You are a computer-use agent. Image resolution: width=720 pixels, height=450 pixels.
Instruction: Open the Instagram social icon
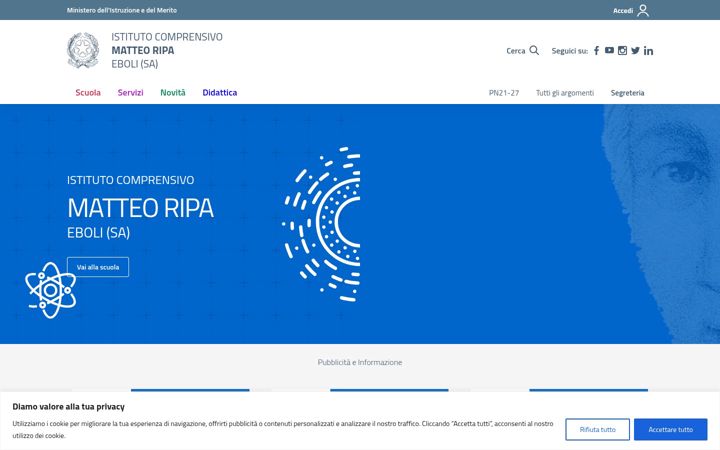(622, 51)
